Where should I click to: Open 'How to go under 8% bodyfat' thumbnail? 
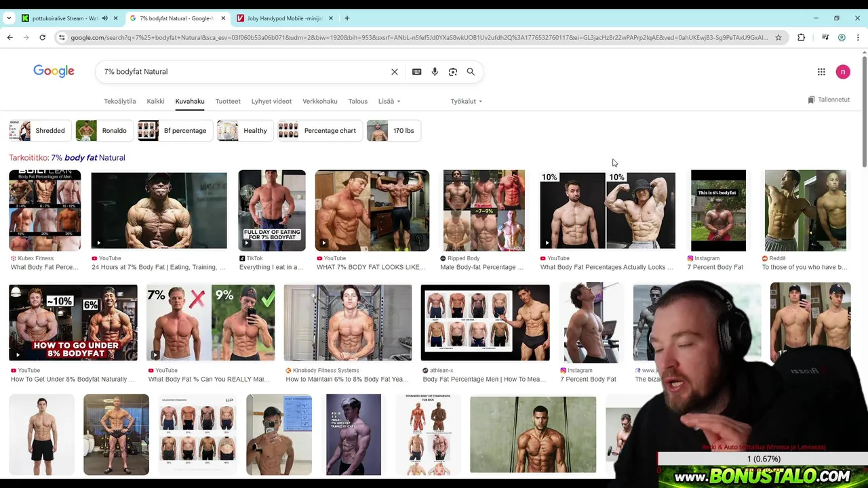pyautogui.click(x=73, y=323)
